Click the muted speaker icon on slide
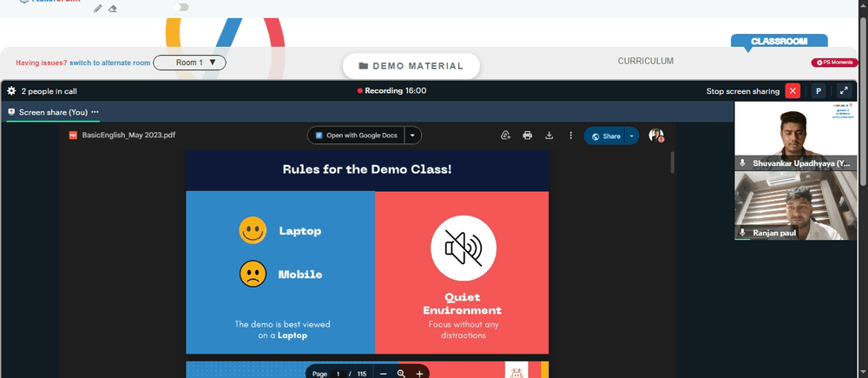Viewport: 868px width, 378px height. (464, 249)
